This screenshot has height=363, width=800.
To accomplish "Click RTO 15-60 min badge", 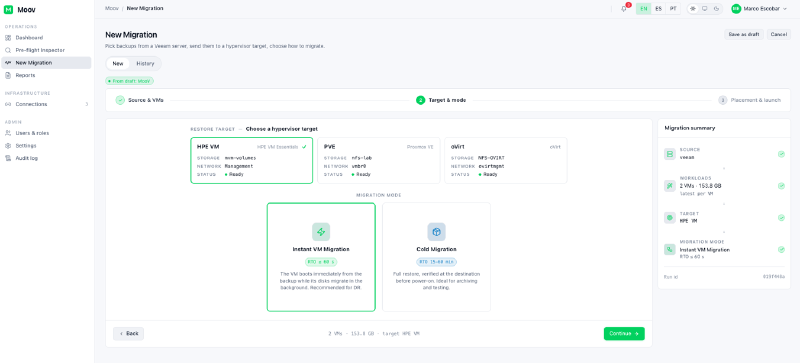I will pyautogui.click(x=436, y=262).
